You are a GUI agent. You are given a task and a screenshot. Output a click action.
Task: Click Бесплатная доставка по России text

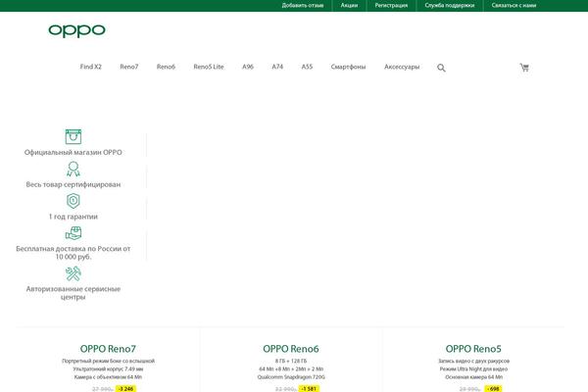[x=73, y=253]
